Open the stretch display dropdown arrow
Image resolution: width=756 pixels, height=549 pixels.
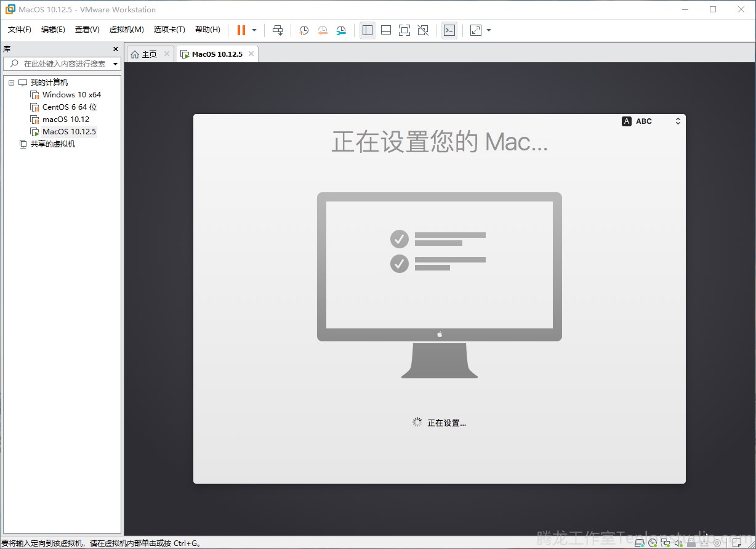point(489,30)
